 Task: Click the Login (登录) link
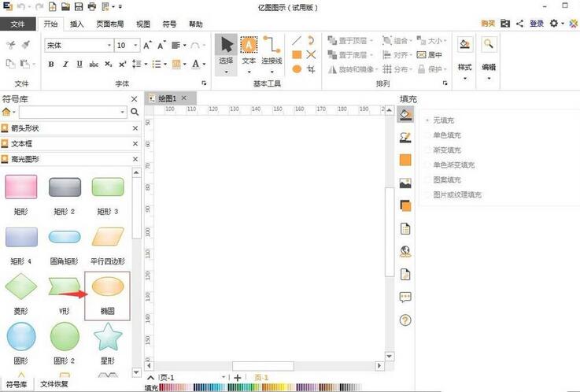pos(537,24)
